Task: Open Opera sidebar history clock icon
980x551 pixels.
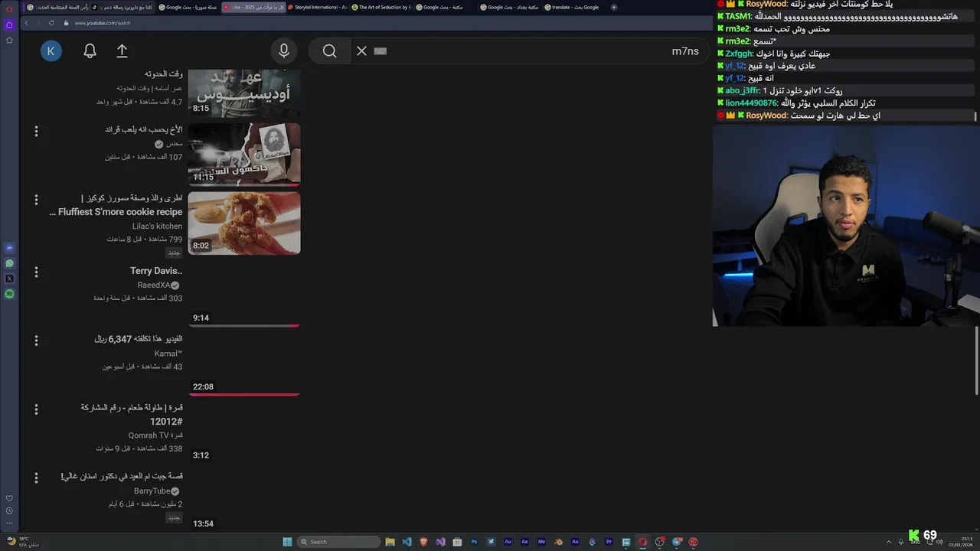Action: [9, 510]
